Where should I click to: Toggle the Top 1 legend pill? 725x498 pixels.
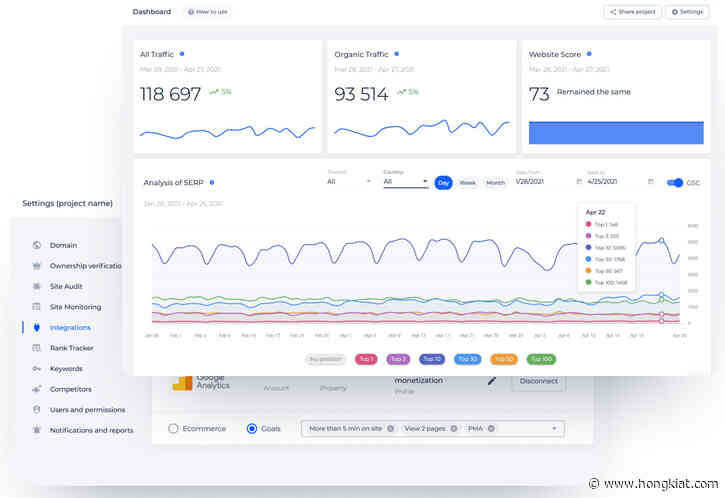(x=366, y=359)
